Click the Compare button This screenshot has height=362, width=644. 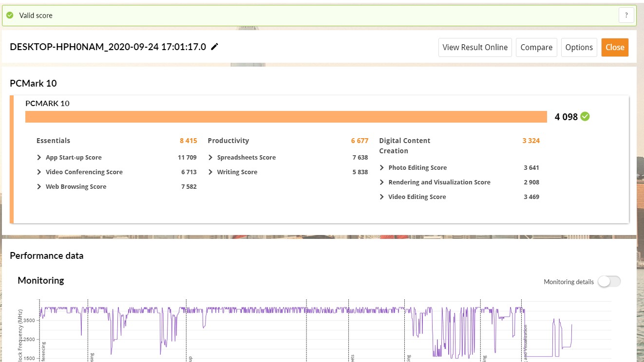click(x=536, y=47)
